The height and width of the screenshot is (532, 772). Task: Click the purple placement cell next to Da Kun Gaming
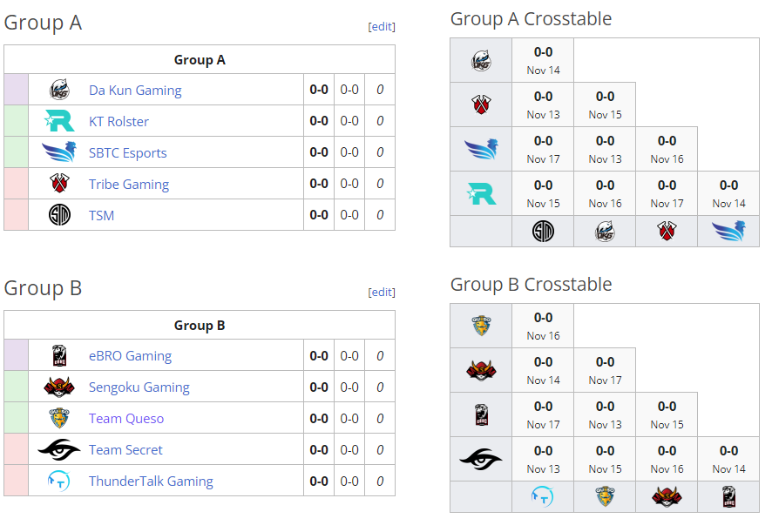pos(17,90)
